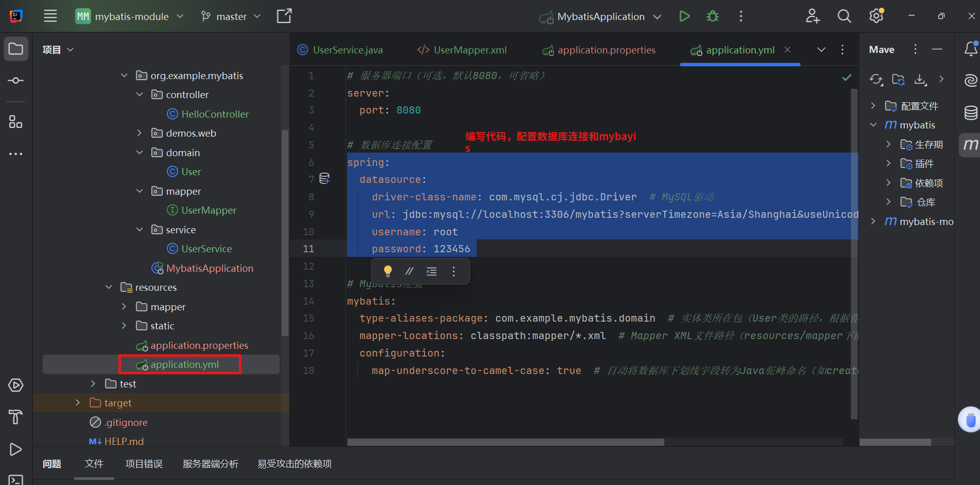Open the Code With Me icon

point(813,16)
